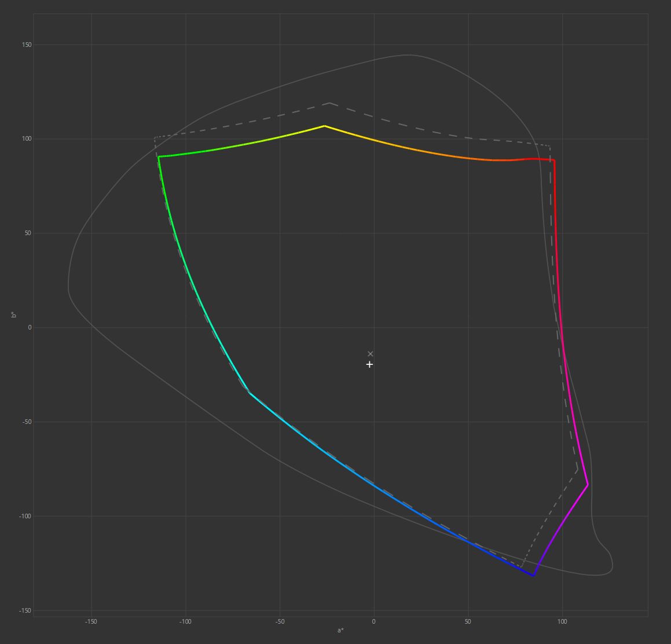Screen dimensions: 671x644
Task: Select the 50 tick on a* axis
Action: coord(468,621)
